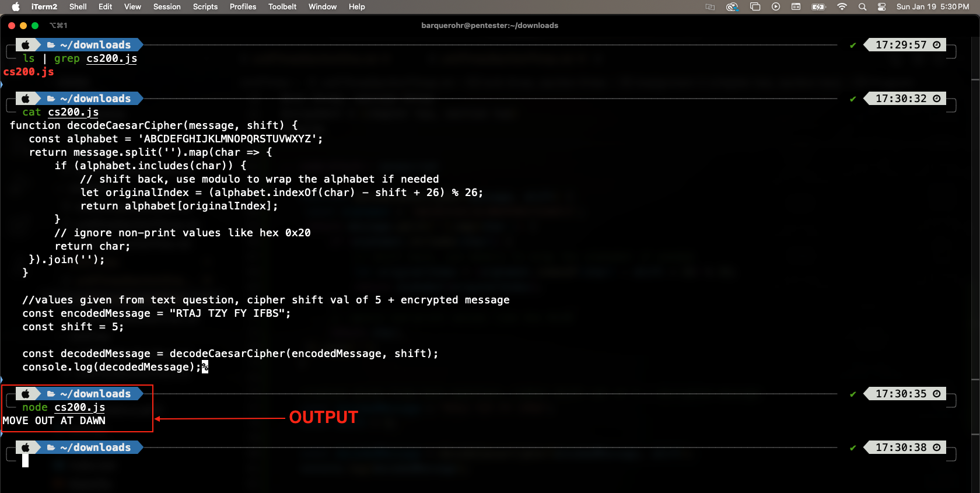Viewport: 980px width, 493px height.
Task: Click folder icon in the 17:29:57 prompt
Action: point(51,45)
